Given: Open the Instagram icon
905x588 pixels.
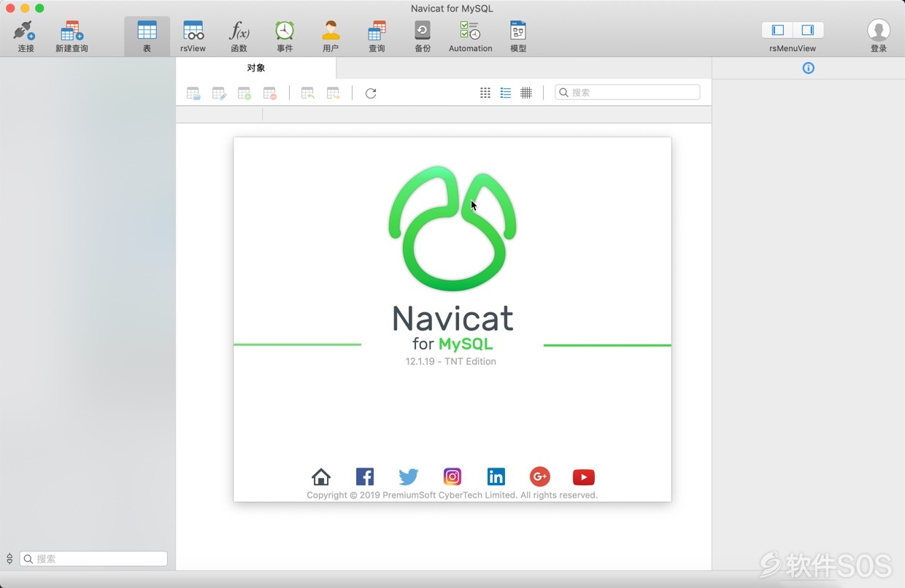Looking at the screenshot, I should click(452, 477).
